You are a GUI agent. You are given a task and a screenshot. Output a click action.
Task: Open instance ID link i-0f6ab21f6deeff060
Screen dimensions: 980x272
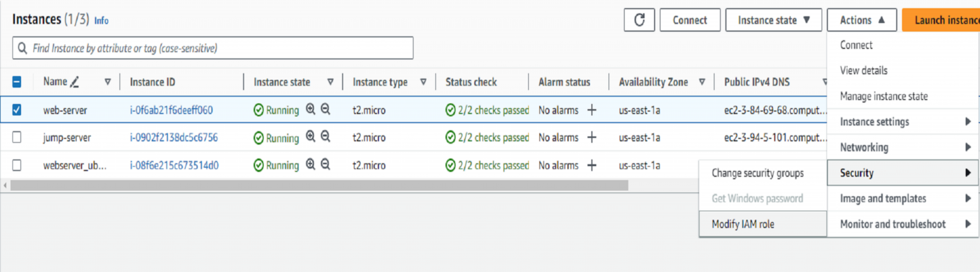point(171,110)
